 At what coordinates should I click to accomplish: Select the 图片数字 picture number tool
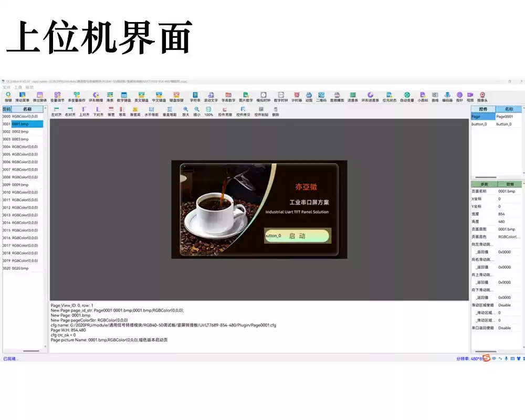pyautogui.click(x=246, y=97)
